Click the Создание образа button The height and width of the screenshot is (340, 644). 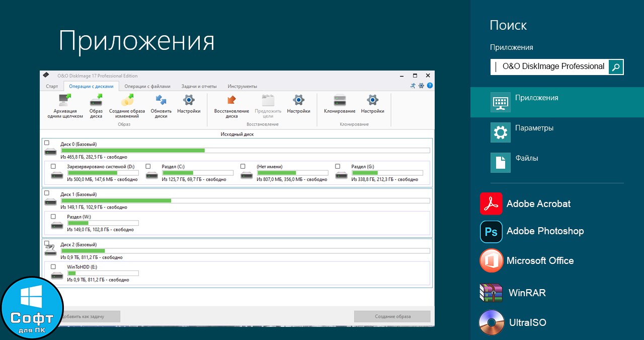pos(392,316)
